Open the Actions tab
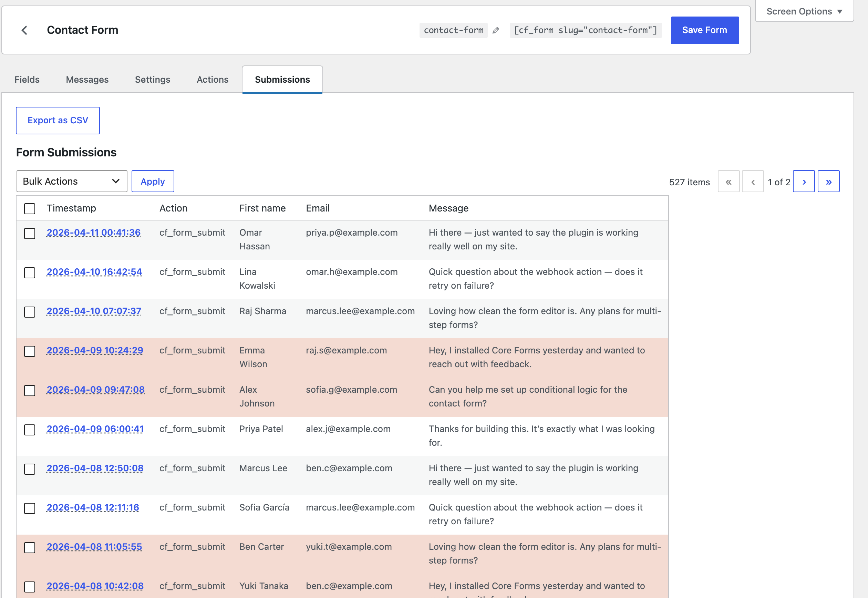Viewport: 868px width, 598px height. [213, 80]
